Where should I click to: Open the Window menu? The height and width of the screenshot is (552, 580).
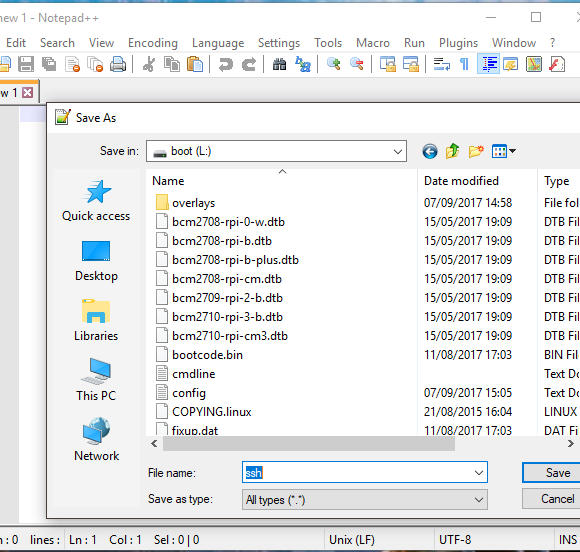click(x=514, y=43)
